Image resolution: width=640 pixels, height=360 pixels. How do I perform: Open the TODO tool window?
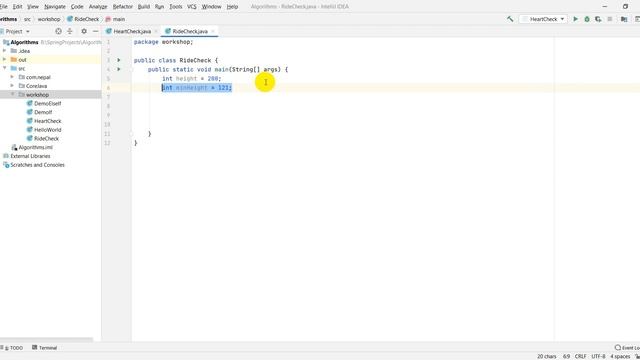coord(12,348)
